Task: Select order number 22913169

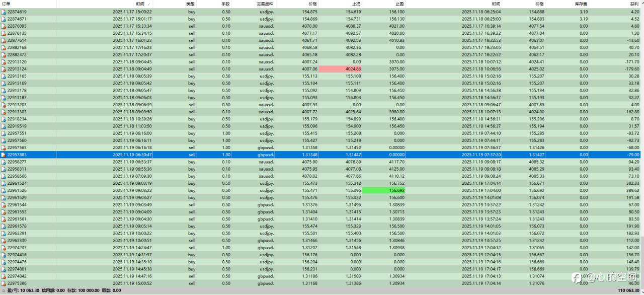Action: pyautogui.click(x=17, y=83)
